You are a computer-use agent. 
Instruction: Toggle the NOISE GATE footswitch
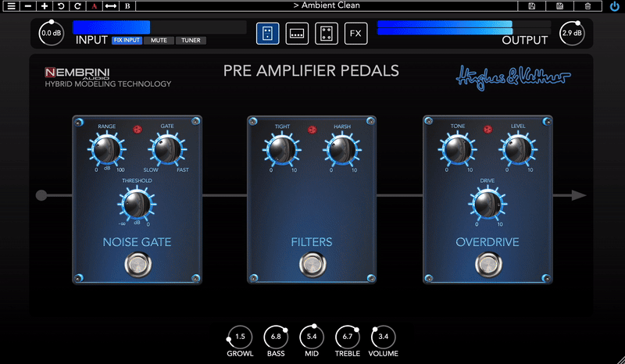click(138, 264)
